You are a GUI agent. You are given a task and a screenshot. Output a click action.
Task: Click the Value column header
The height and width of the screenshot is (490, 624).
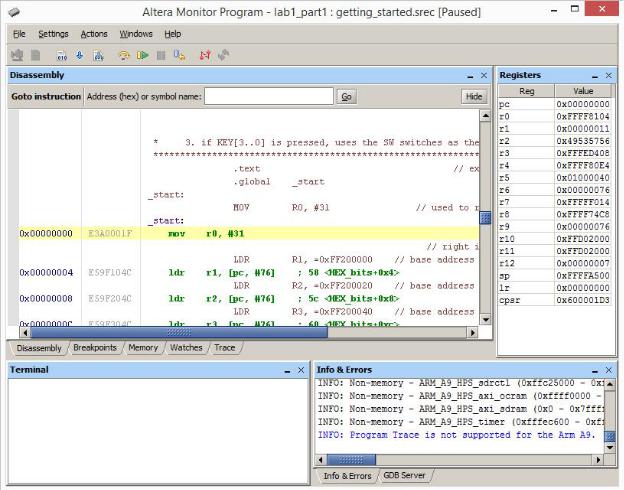click(583, 91)
